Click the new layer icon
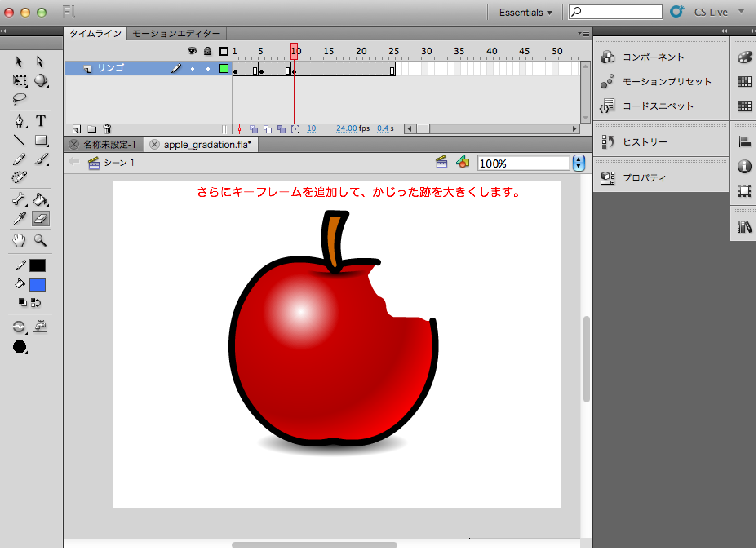The width and height of the screenshot is (756, 548). click(x=77, y=129)
